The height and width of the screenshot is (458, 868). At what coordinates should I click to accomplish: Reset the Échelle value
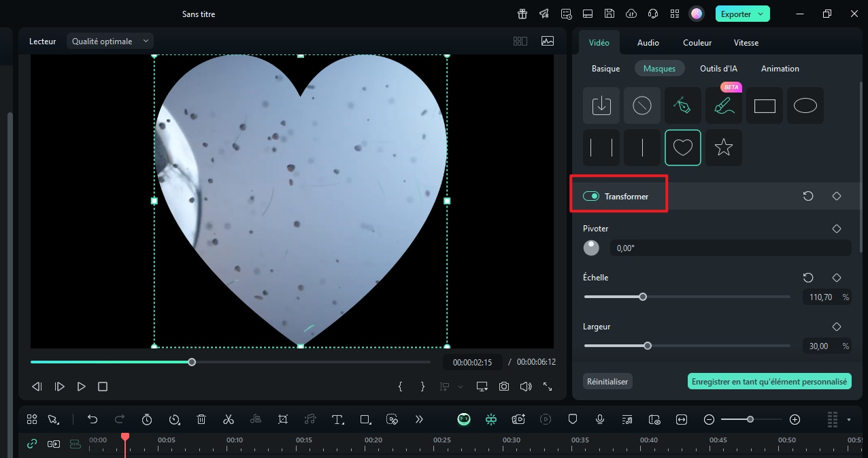(808, 278)
